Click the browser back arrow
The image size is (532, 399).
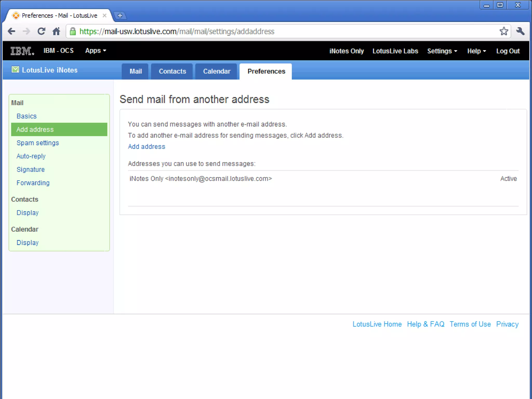[x=11, y=31]
